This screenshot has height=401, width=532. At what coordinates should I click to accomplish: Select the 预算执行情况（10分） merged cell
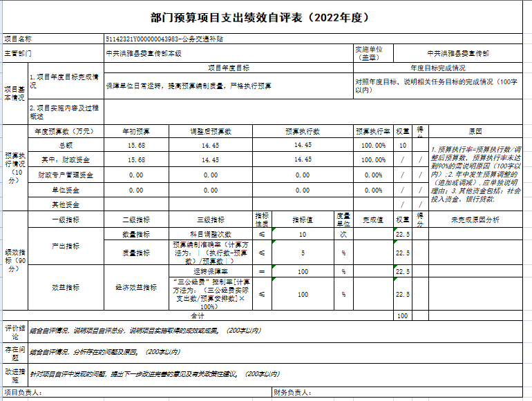(15, 168)
